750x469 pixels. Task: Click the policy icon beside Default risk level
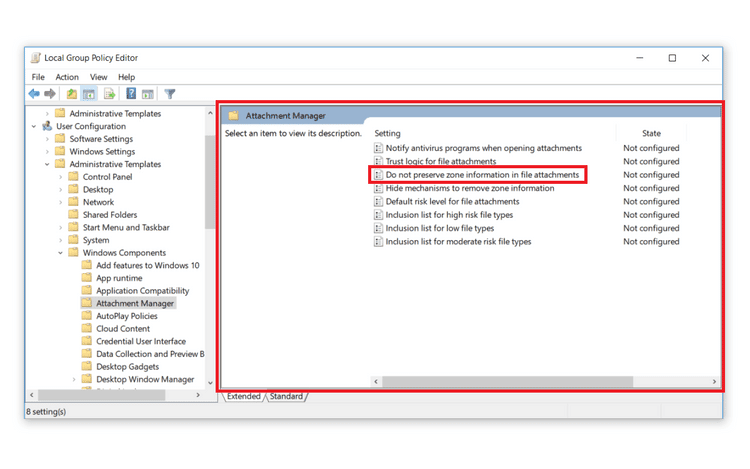click(378, 202)
